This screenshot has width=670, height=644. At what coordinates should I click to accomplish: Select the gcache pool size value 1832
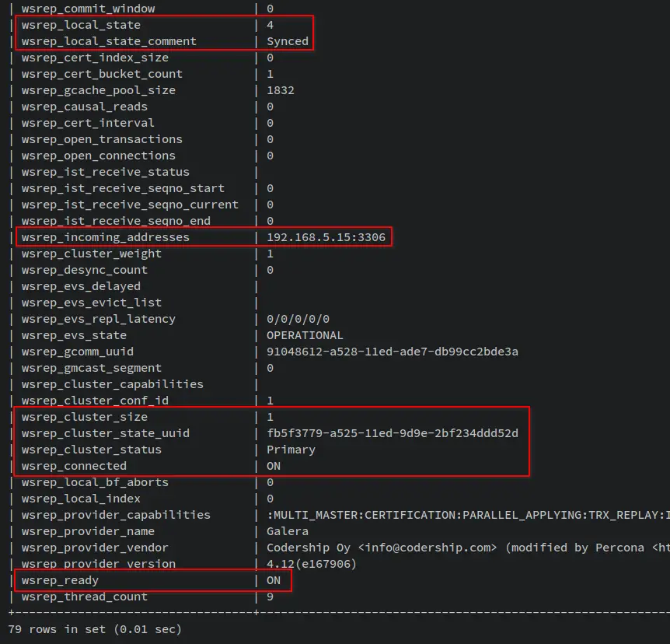pos(281,91)
